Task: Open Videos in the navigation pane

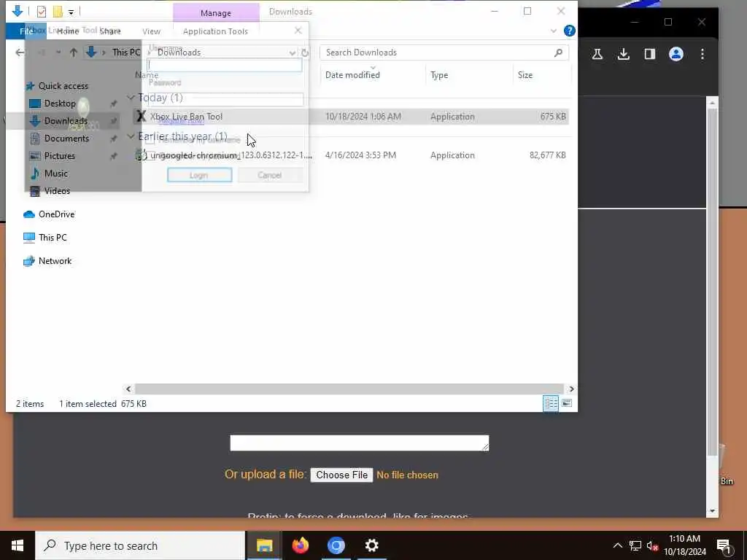Action: click(x=57, y=191)
